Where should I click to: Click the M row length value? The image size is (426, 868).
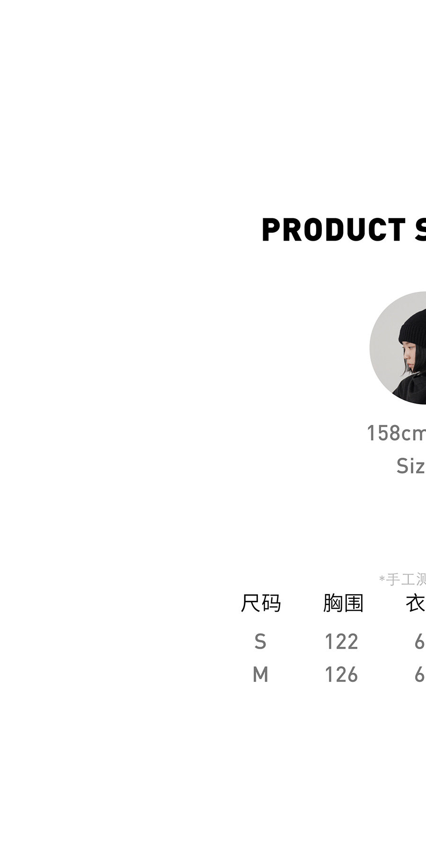point(420,675)
